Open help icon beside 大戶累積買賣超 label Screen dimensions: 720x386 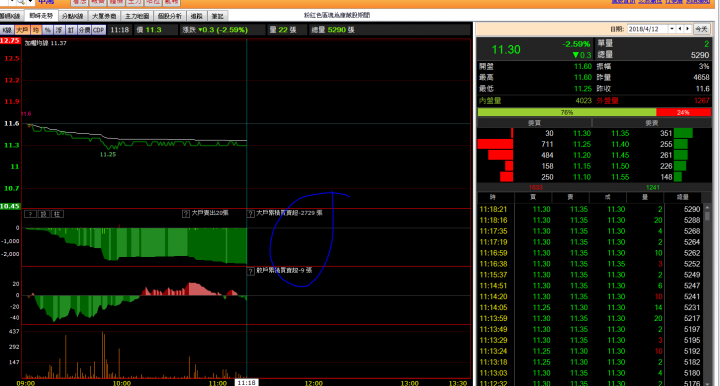point(251,214)
